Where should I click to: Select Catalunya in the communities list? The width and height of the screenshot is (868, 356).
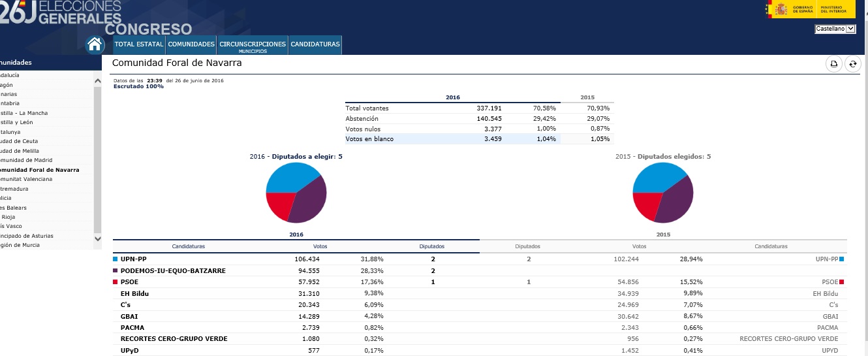click(10, 132)
